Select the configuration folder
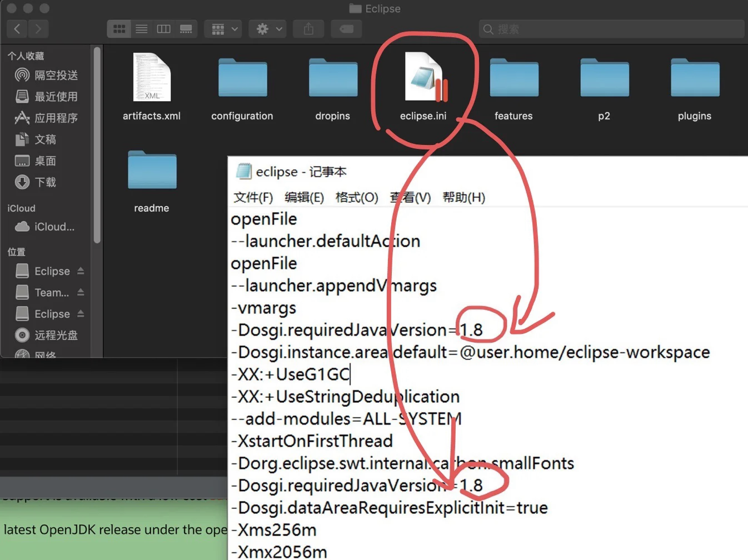The height and width of the screenshot is (560, 748). (x=242, y=89)
